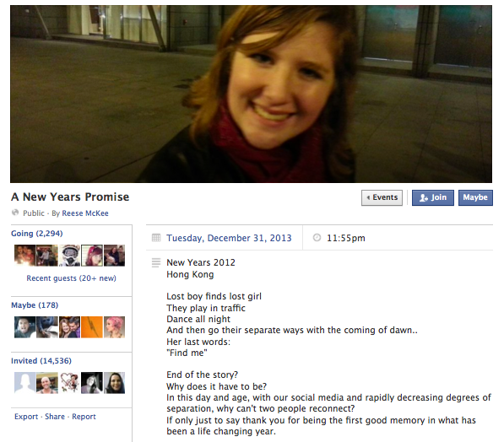Click the Join button
Screen dimensions: 504x442
[432, 197]
